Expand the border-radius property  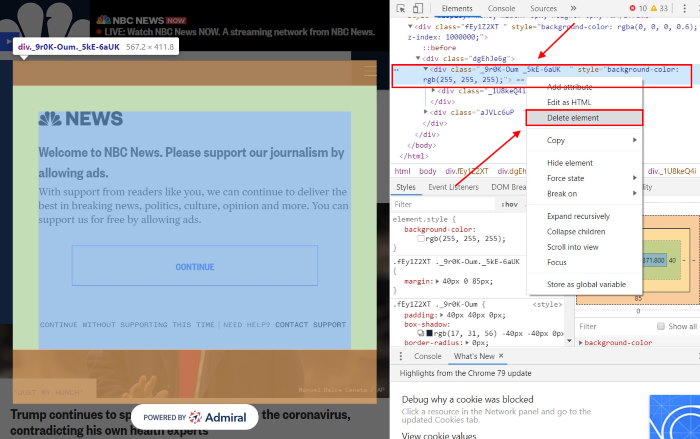[468, 343]
